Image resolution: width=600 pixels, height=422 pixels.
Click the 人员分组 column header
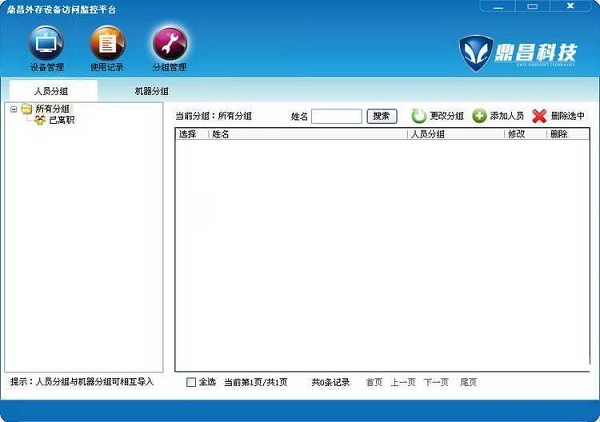point(457,134)
